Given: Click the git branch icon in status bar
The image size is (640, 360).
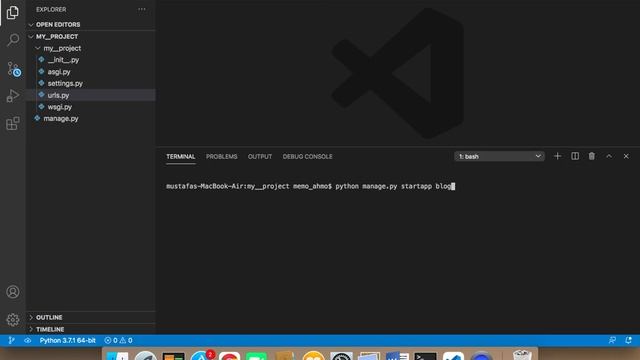Looking at the screenshot, I should coord(11,340).
